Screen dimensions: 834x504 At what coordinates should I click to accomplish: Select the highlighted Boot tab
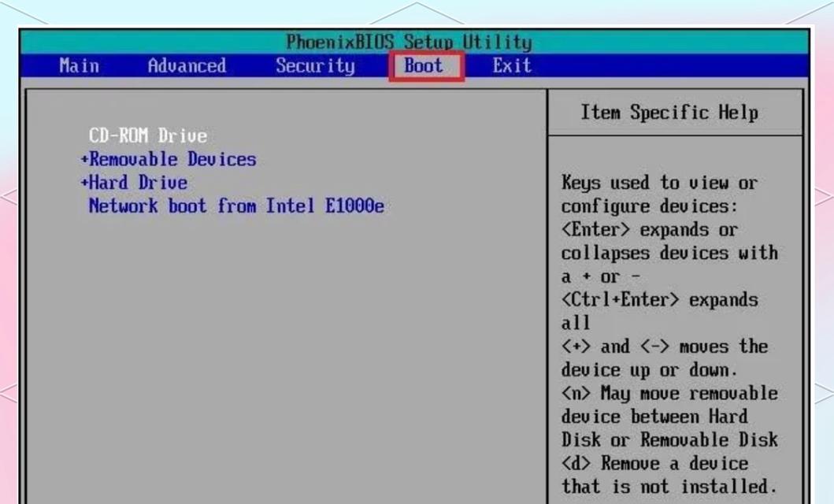[424, 66]
